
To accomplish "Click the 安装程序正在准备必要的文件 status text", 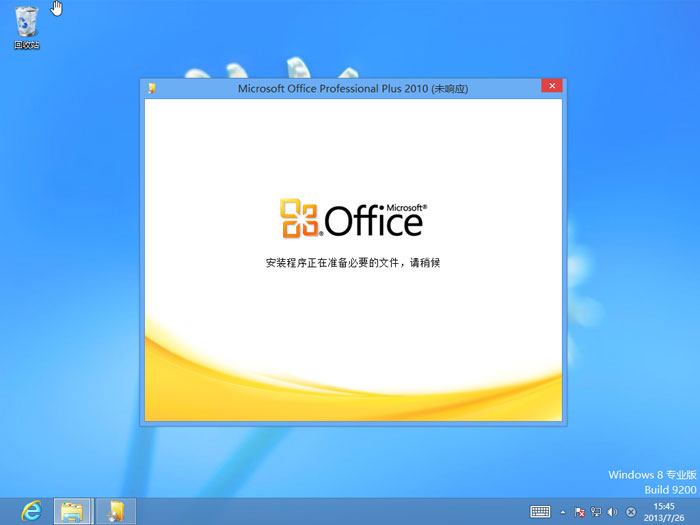I will tap(351, 263).
